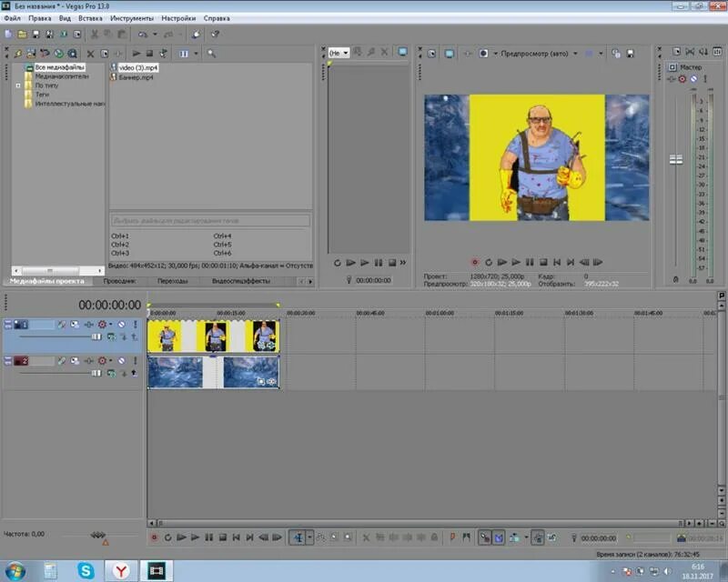This screenshot has height=582, width=728.
Task: Click the media search magnifier icon
Action: pos(211,54)
